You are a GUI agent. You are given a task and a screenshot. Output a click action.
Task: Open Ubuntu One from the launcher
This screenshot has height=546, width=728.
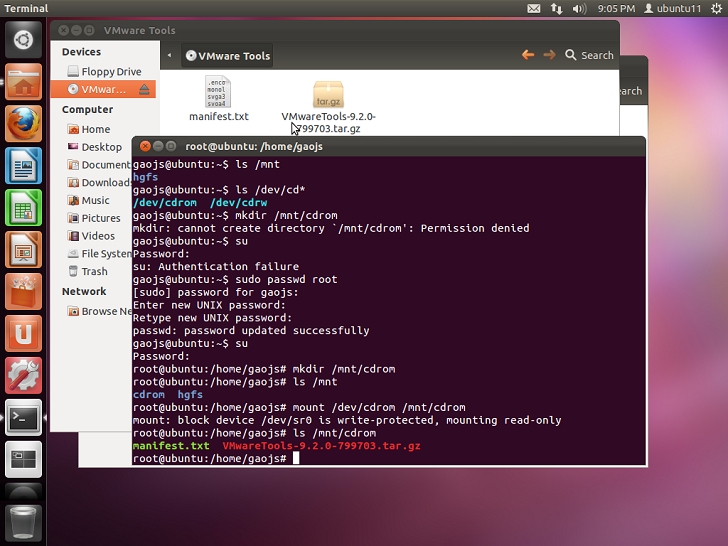coord(23,333)
